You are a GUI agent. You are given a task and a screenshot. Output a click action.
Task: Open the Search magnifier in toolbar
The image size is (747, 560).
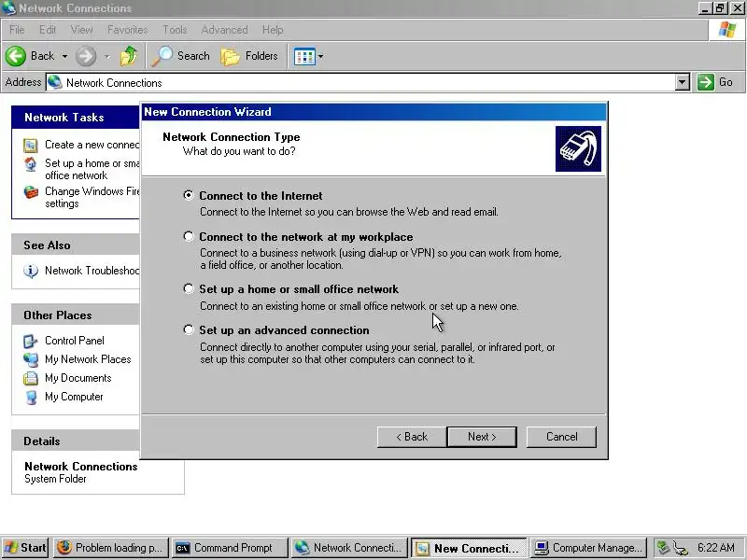tap(162, 56)
